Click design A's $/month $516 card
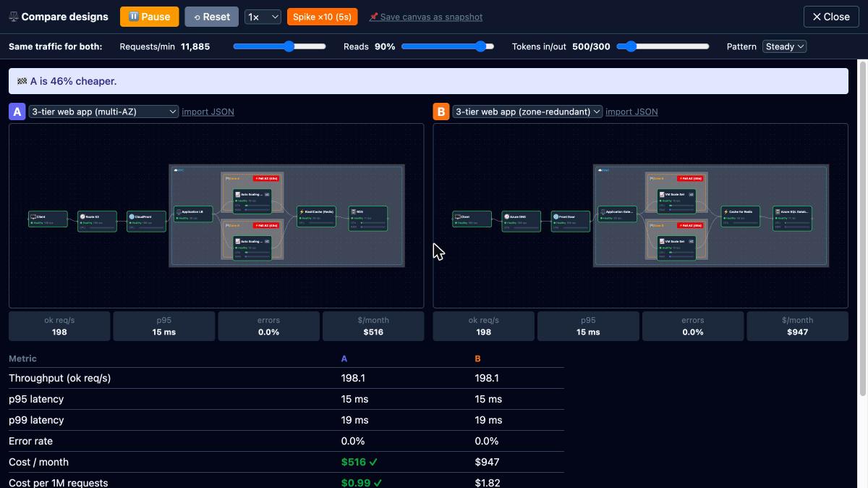The height and width of the screenshot is (488, 868). pyautogui.click(x=373, y=326)
